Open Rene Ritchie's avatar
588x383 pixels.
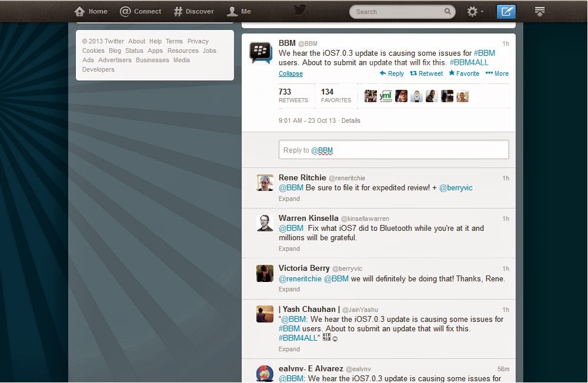(x=265, y=183)
